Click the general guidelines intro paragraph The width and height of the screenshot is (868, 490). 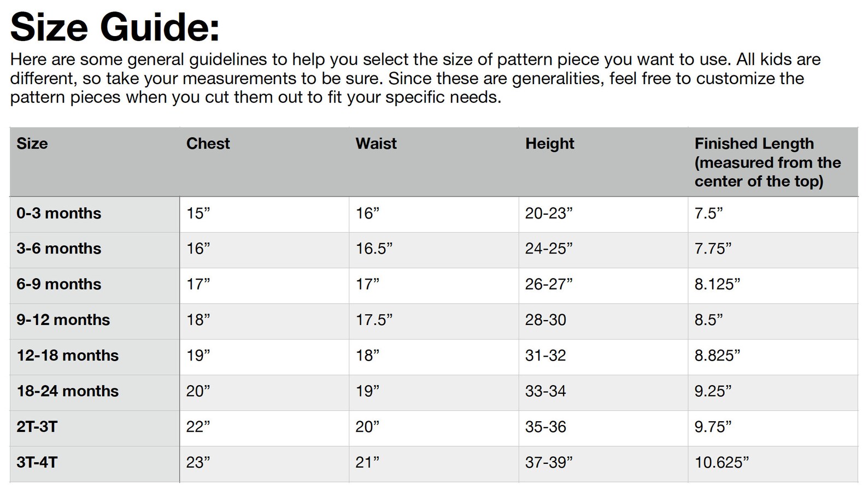pos(415,78)
